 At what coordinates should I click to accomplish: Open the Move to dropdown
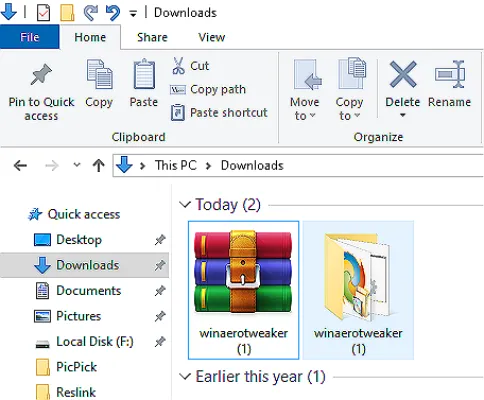(305, 108)
